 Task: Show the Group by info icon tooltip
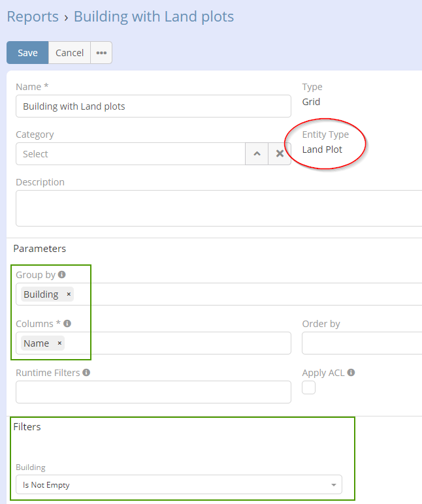click(x=62, y=275)
